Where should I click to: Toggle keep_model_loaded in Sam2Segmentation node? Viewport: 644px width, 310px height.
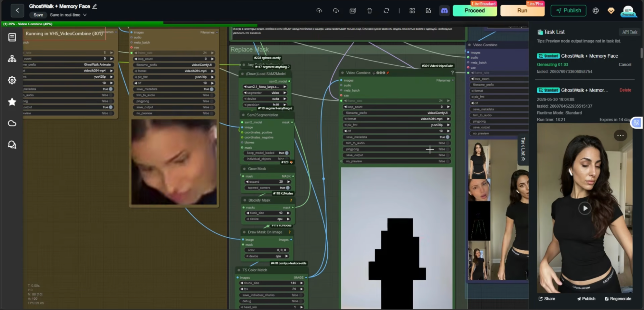pyautogui.click(x=287, y=153)
